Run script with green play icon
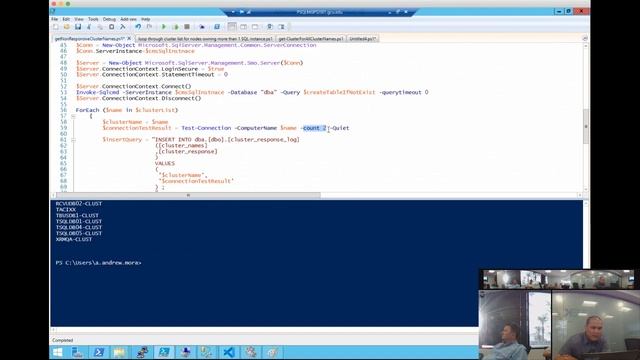Screen dimensions: 640x360 point(164,27)
